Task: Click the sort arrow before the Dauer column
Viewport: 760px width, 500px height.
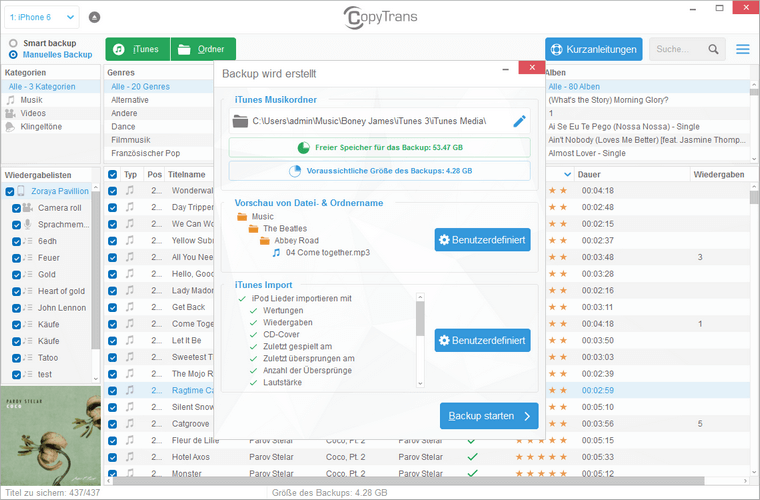Action: coord(567,174)
